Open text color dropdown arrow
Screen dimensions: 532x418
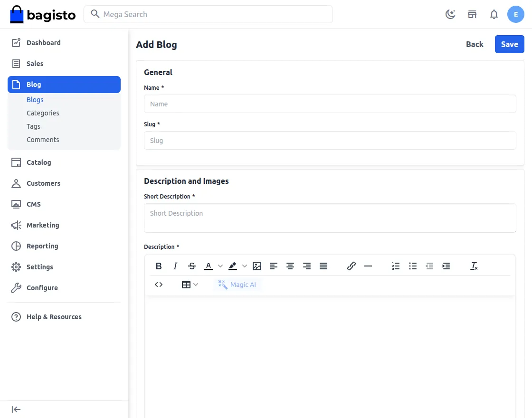[x=220, y=266]
